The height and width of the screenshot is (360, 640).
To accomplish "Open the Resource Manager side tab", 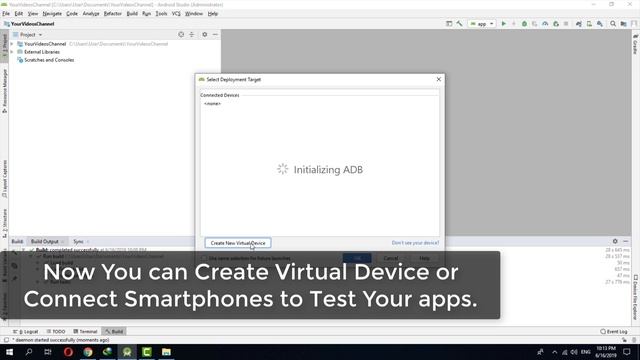I will (4, 91).
